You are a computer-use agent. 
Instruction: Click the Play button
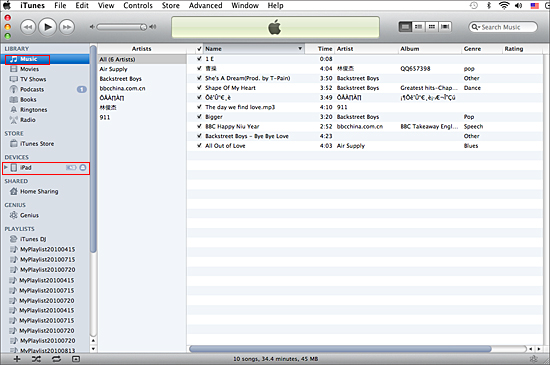(x=47, y=27)
